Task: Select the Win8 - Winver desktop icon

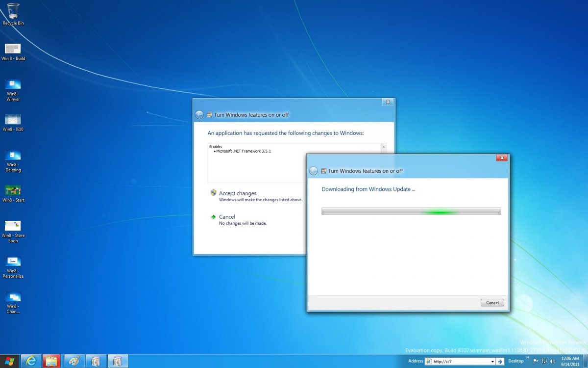Action: (x=13, y=90)
